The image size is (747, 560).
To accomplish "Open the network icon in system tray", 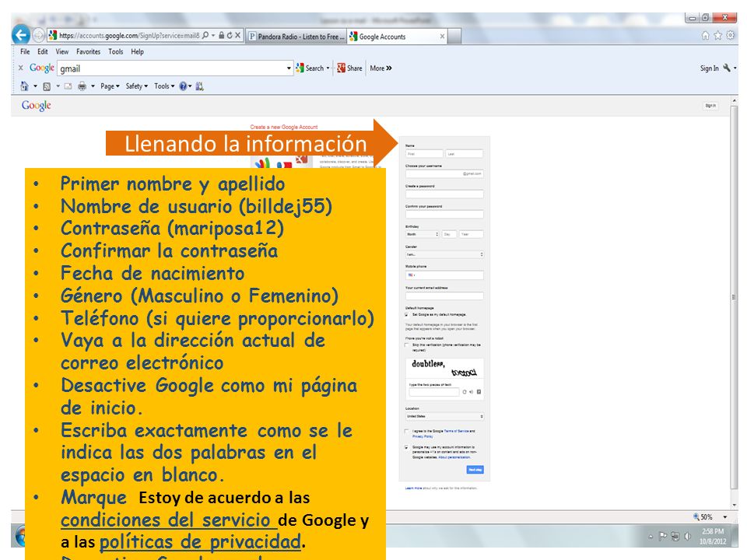I will click(x=675, y=536).
